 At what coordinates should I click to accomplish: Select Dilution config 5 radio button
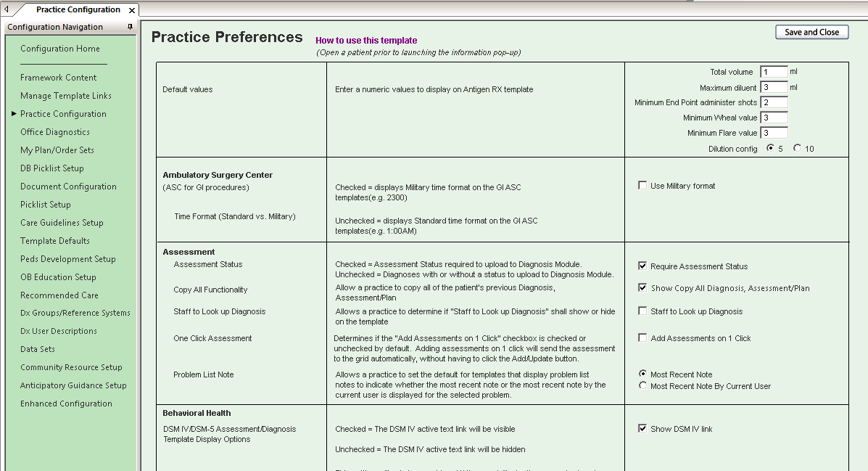770,148
